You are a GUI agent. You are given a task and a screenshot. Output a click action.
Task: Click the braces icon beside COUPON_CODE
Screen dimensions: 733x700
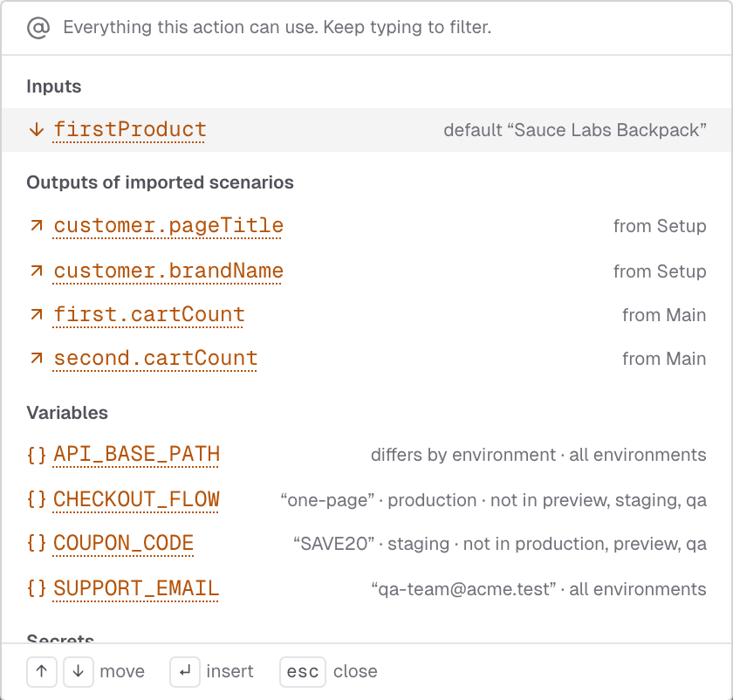pos(37,544)
